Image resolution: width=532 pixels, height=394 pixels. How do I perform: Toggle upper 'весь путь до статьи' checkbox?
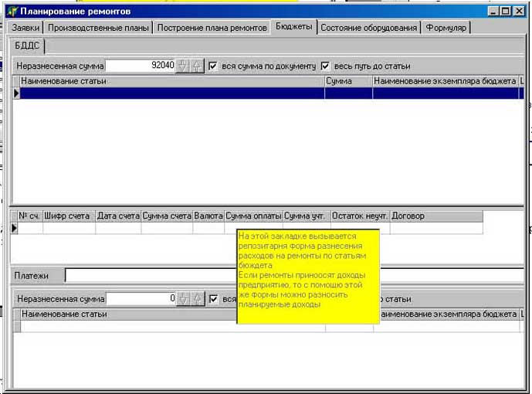pos(325,66)
